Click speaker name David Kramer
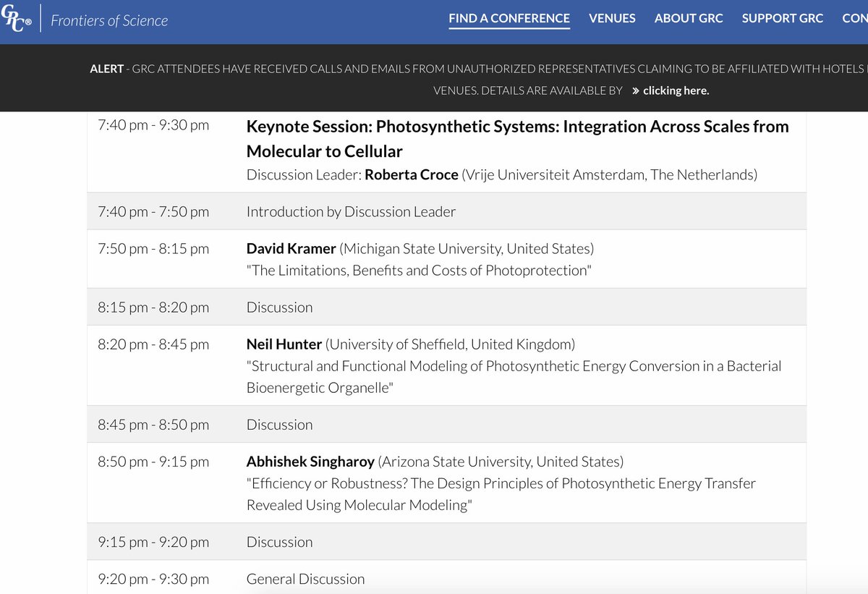 [292, 248]
